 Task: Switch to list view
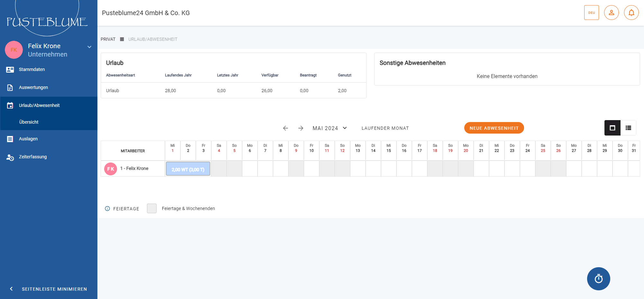(x=628, y=128)
